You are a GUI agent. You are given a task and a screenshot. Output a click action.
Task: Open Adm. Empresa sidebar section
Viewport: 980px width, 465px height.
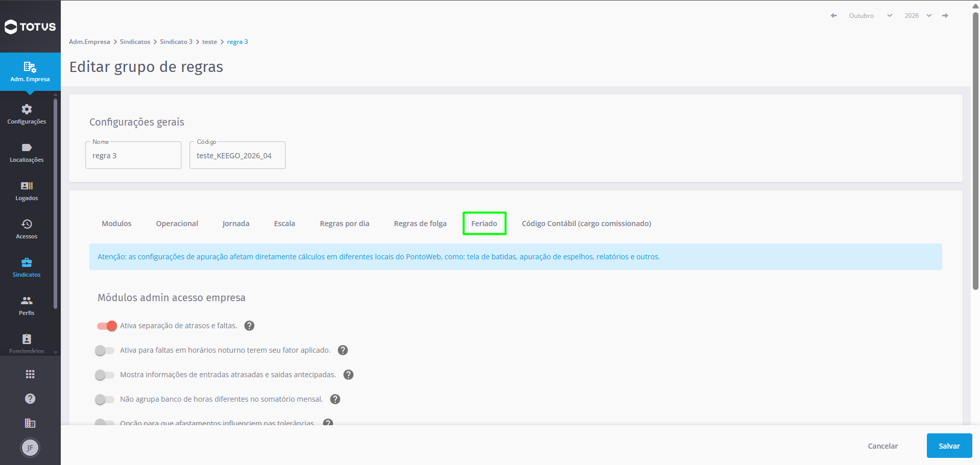pyautogui.click(x=30, y=71)
